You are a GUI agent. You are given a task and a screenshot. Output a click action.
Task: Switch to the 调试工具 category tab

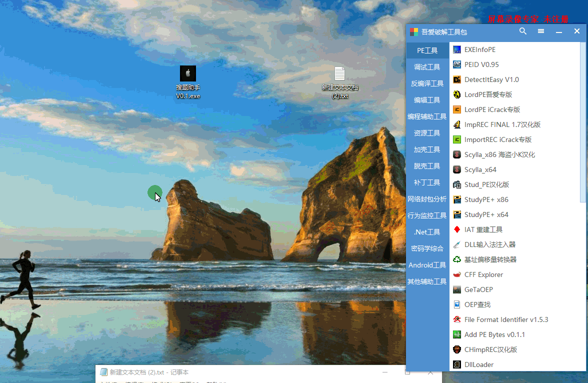(427, 67)
